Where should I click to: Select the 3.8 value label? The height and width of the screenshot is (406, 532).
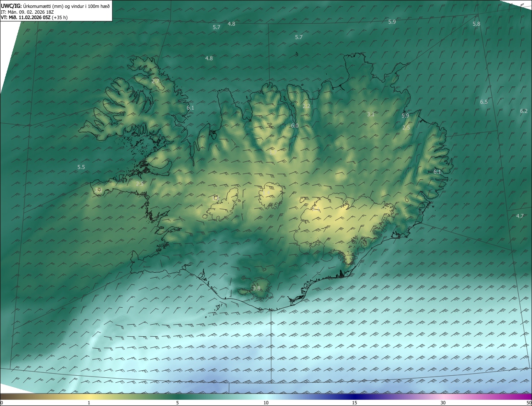pyautogui.click(x=256, y=288)
